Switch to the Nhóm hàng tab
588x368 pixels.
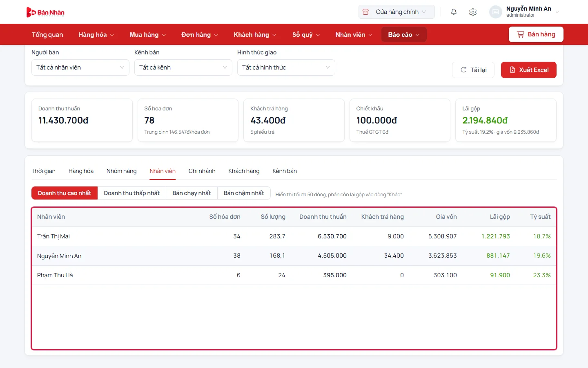click(x=121, y=171)
